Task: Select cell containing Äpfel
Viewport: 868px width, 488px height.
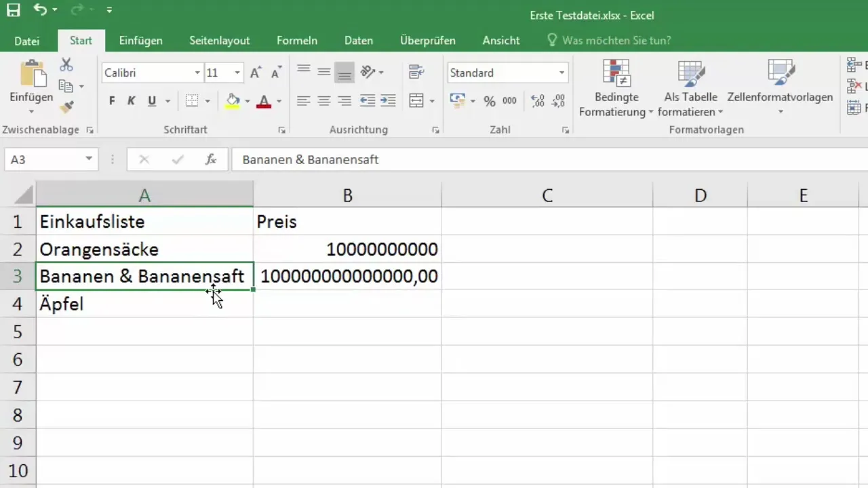Action: [x=144, y=304]
